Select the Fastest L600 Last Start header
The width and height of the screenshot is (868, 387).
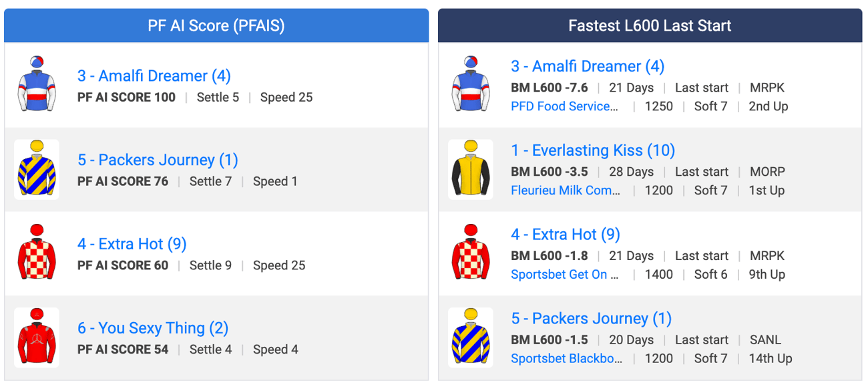(650, 25)
